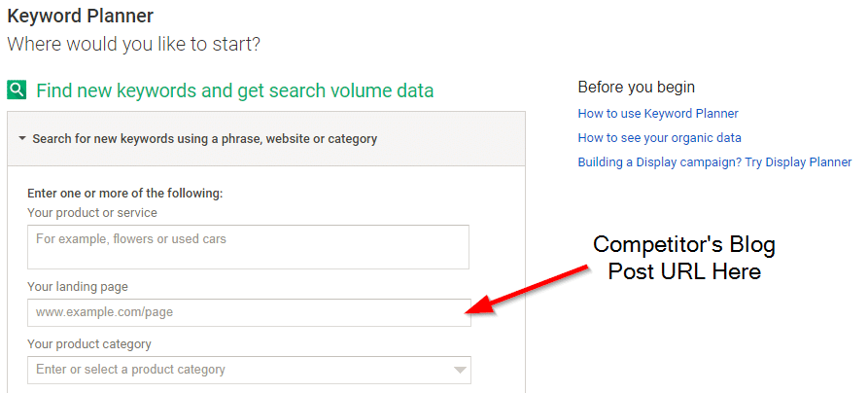This screenshot has width=868, height=393.
Task: Open the product category dropdown arrow
Action: pos(460,371)
